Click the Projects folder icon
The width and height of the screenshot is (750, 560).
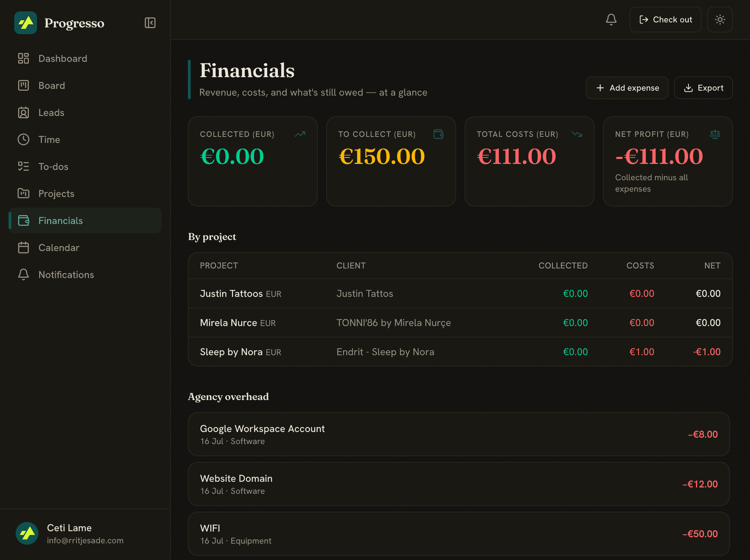pos(23,193)
